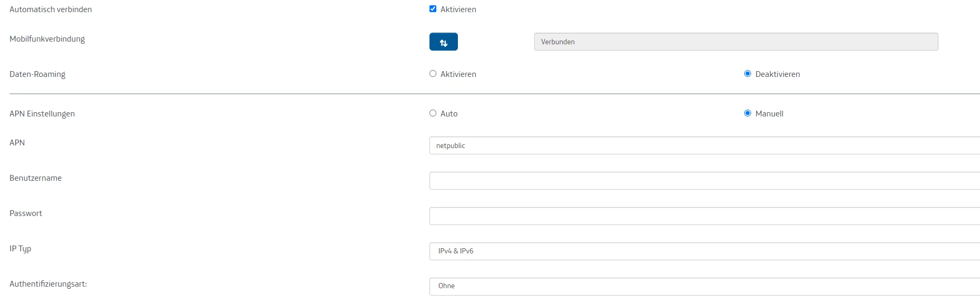The image size is (980, 304).
Task: Click the Authentifizierungsart label text
Action: click(x=48, y=284)
